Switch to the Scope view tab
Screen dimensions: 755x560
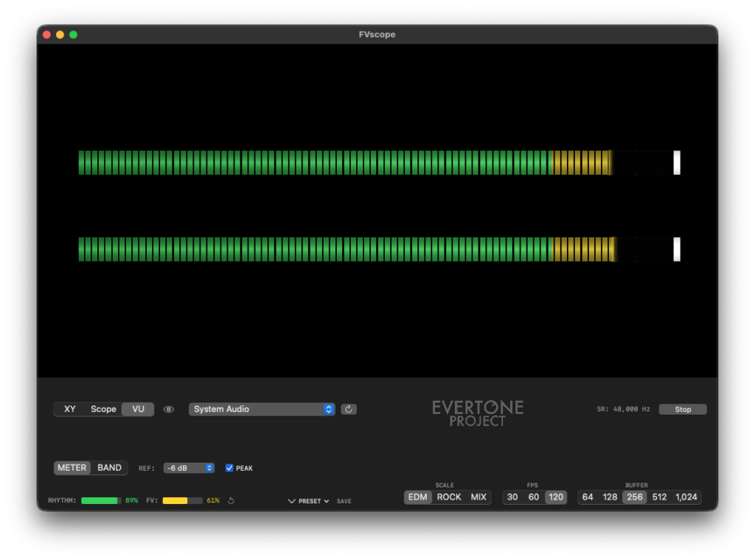pyautogui.click(x=103, y=409)
